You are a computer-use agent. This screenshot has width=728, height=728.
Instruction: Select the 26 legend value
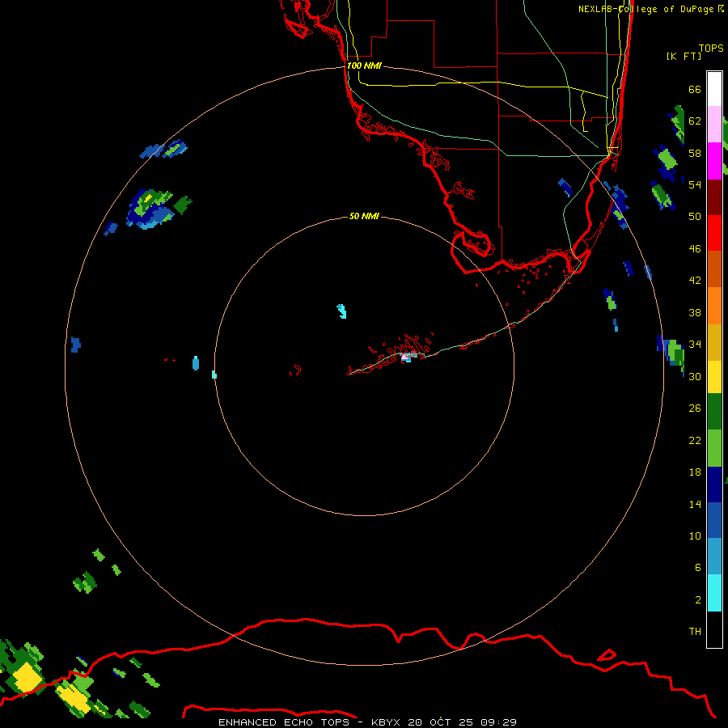(x=695, y=408)
